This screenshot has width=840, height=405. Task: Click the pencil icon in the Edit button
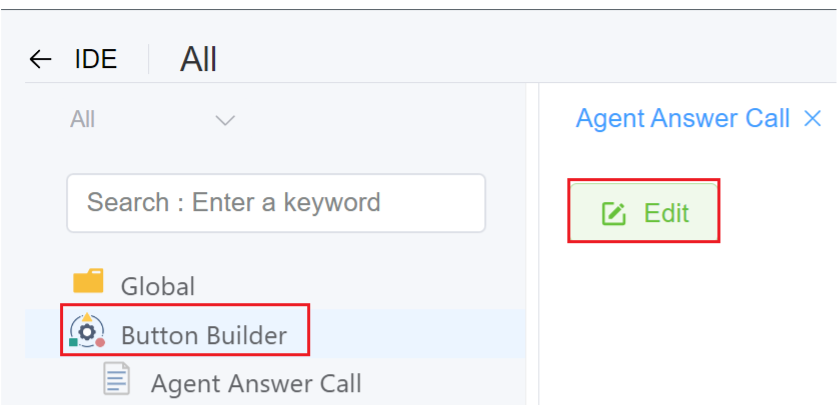point(614,213)
